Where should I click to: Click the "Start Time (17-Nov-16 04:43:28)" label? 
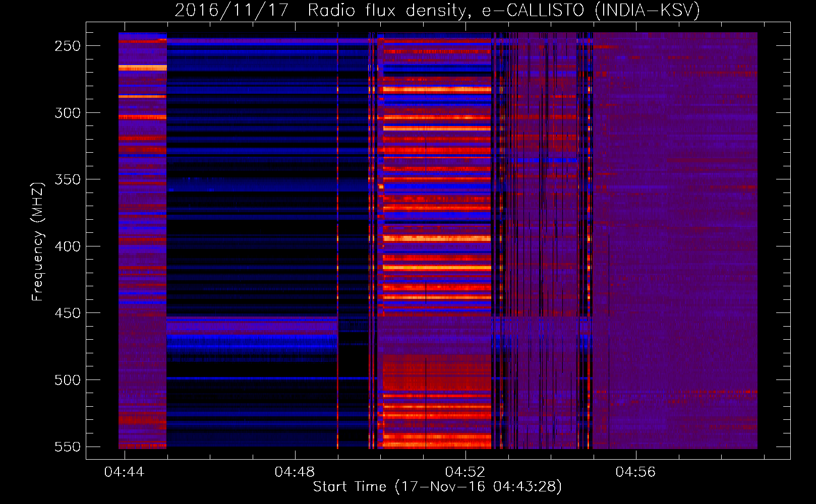437,487
